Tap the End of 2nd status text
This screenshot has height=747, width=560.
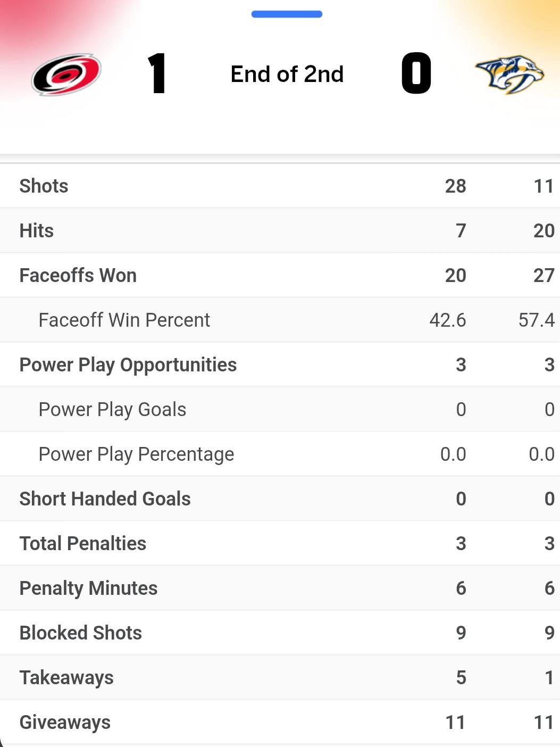(287, 74)
